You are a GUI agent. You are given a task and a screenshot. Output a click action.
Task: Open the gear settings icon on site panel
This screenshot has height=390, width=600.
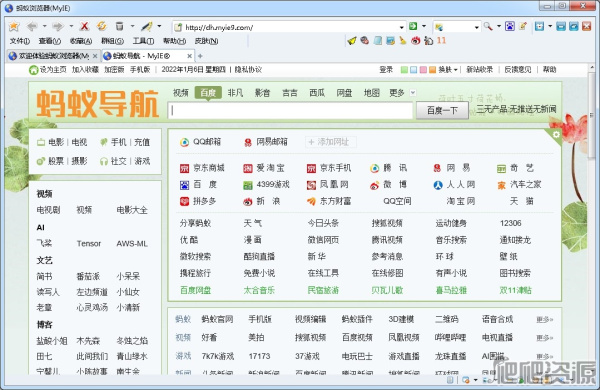pyautogui.click(x=556, y=135)
